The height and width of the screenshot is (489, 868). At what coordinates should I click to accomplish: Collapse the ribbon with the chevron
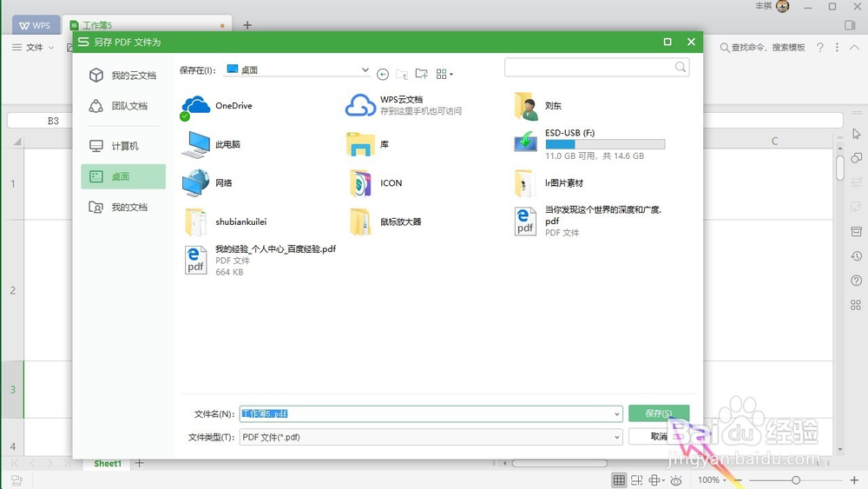tap(855, 48)
